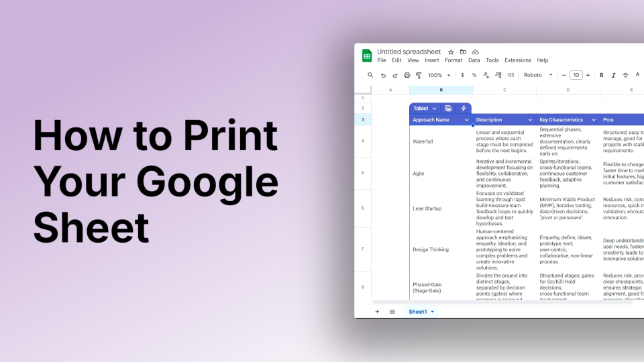Open the Data menu

pos(474,60)
